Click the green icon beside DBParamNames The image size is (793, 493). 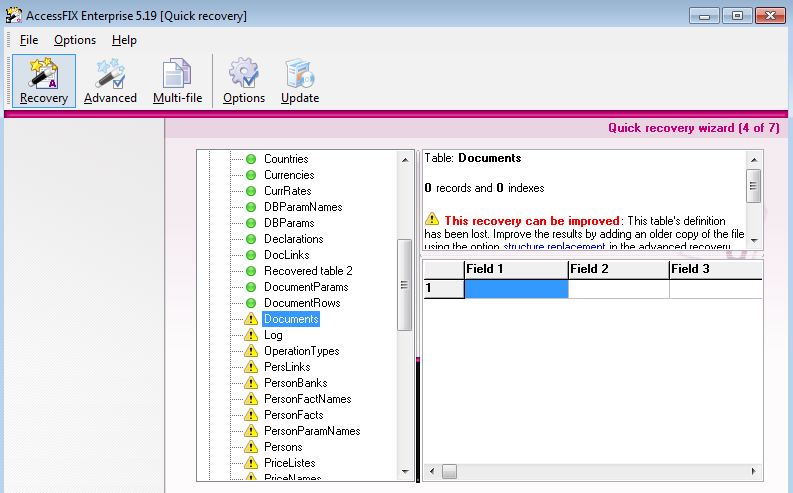click(251, 207)
